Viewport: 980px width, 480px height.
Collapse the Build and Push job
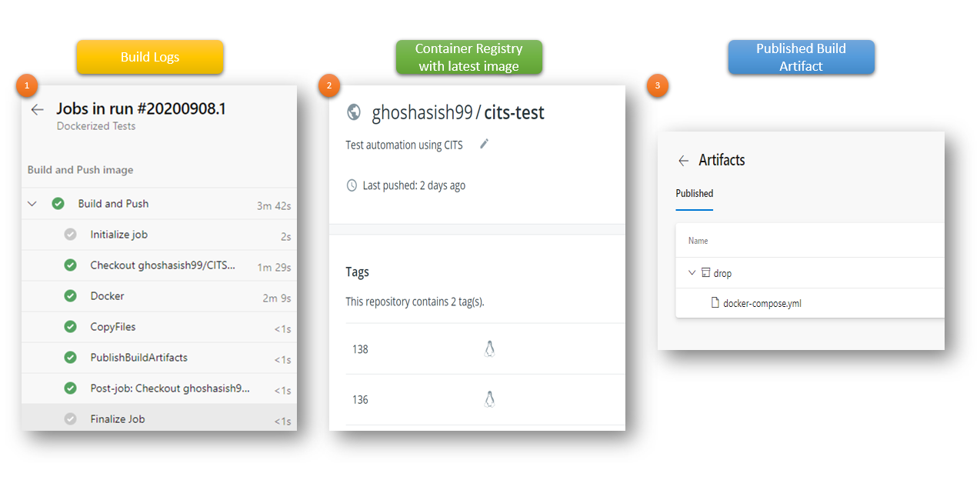click(x=32, y=204)
